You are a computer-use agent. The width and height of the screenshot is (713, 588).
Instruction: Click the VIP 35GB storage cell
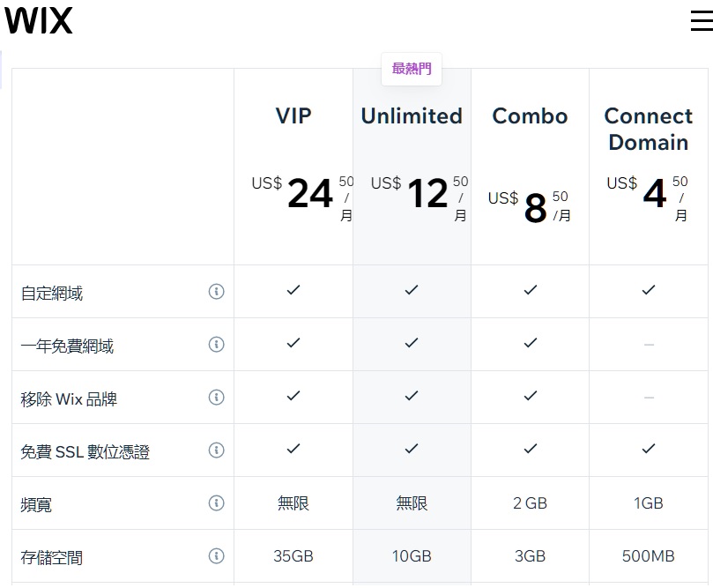click(x=293, y=555)
